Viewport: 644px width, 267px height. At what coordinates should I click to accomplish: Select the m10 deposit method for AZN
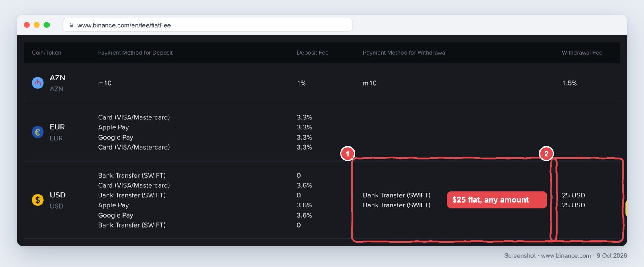pos(105,83)
